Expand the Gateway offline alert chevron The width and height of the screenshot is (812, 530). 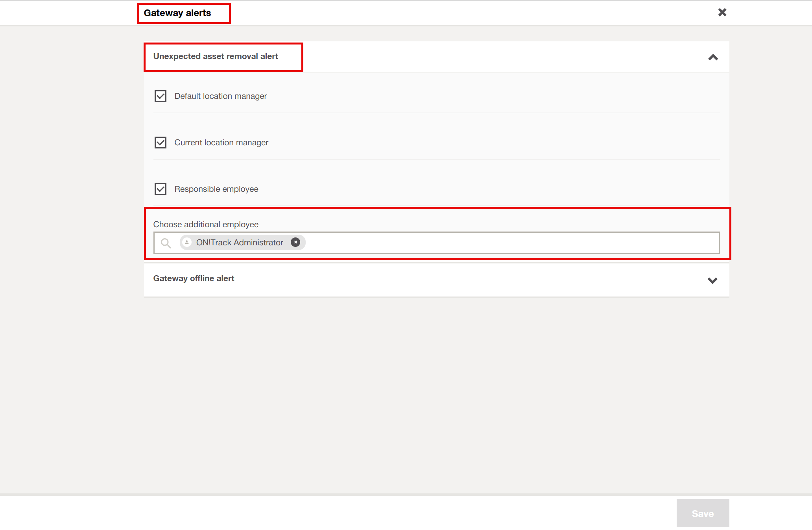[x=712, y=280]
